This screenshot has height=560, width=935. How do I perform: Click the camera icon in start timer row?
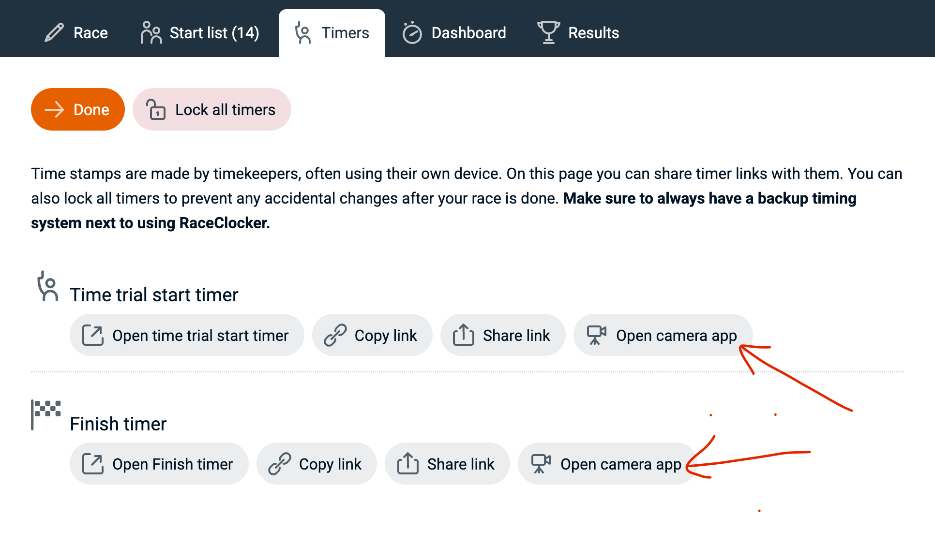point(596,335)
